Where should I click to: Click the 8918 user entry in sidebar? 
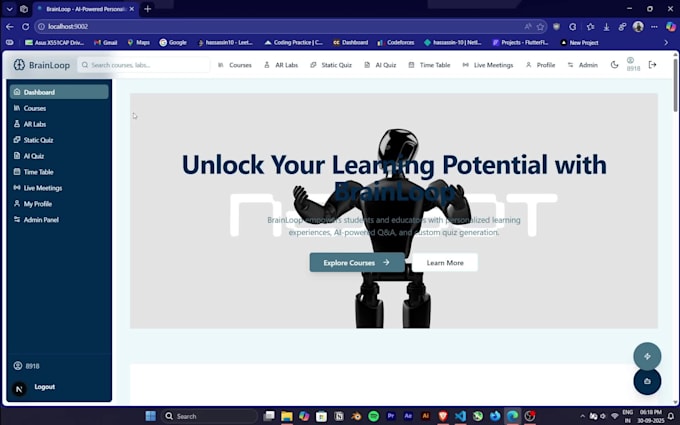pos(26,366)
